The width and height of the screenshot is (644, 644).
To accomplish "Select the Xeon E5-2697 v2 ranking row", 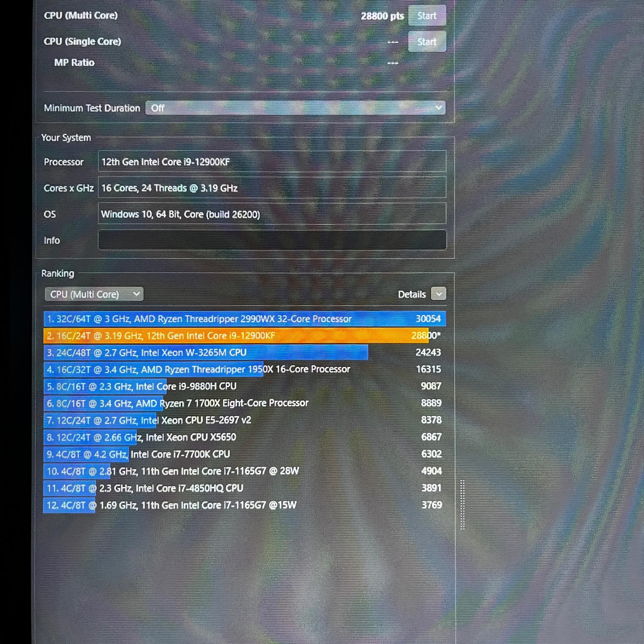I will [245, 420].
